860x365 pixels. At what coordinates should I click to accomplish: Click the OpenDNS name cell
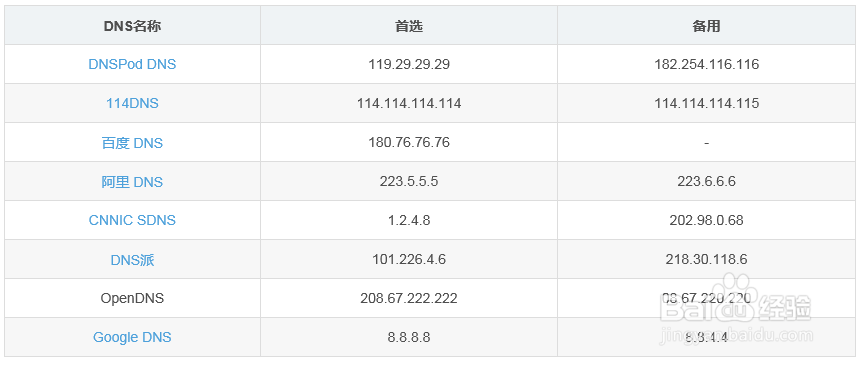click(132, 298)
